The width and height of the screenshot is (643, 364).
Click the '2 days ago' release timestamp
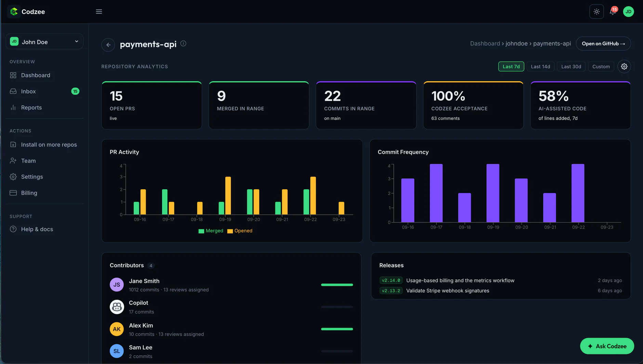[610, 280]
